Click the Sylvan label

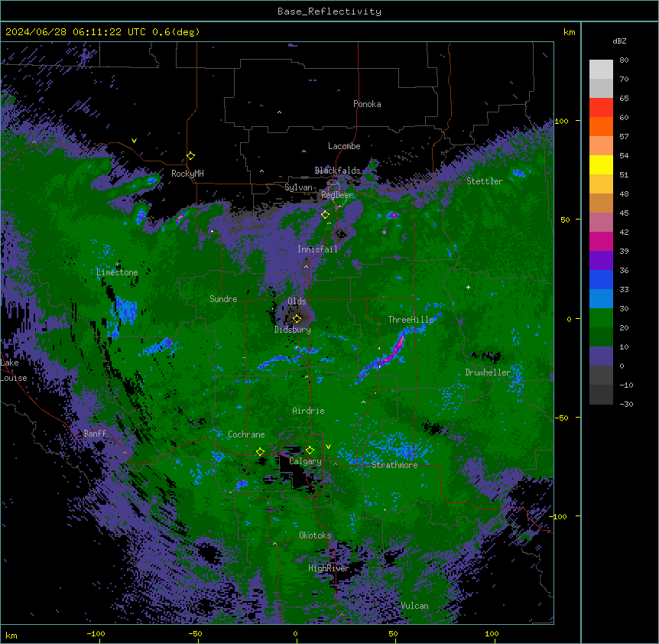click(298, 187)
